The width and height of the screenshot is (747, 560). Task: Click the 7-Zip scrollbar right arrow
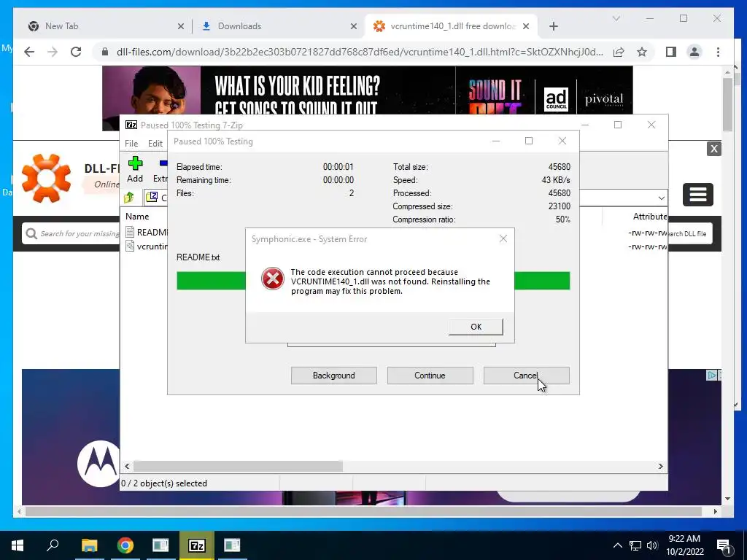pyautogui.click(x=660, y=466)
